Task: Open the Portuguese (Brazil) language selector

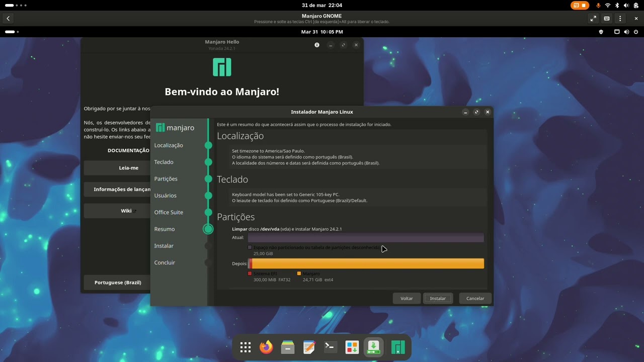Action: (117, 283)
